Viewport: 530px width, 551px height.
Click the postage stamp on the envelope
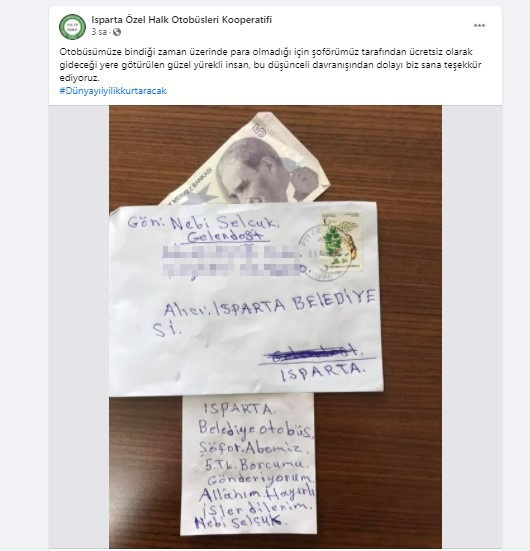click(x=341, y=241)
